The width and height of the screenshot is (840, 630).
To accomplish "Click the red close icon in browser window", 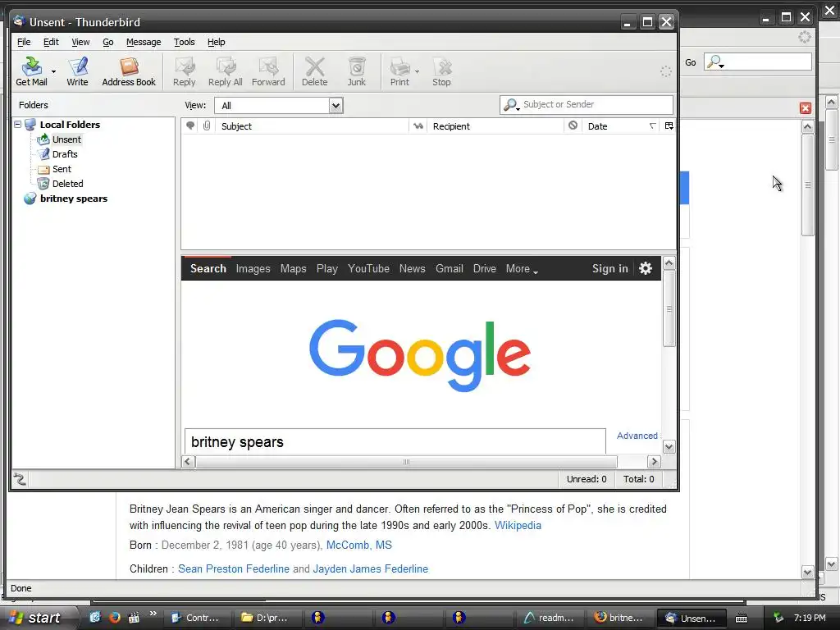I will click(x=806, y=108).
